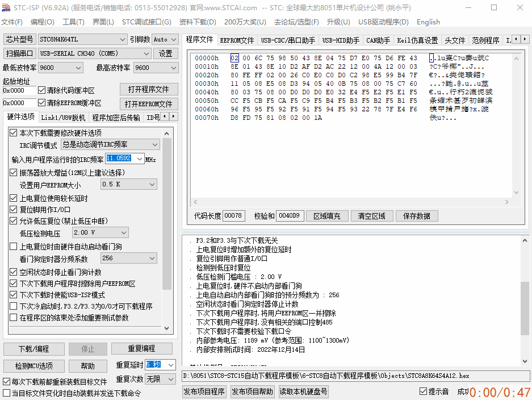
Task: Toggle 下次下载时使能USB-ISP模式 checkbox
Action: pos(13,295)
